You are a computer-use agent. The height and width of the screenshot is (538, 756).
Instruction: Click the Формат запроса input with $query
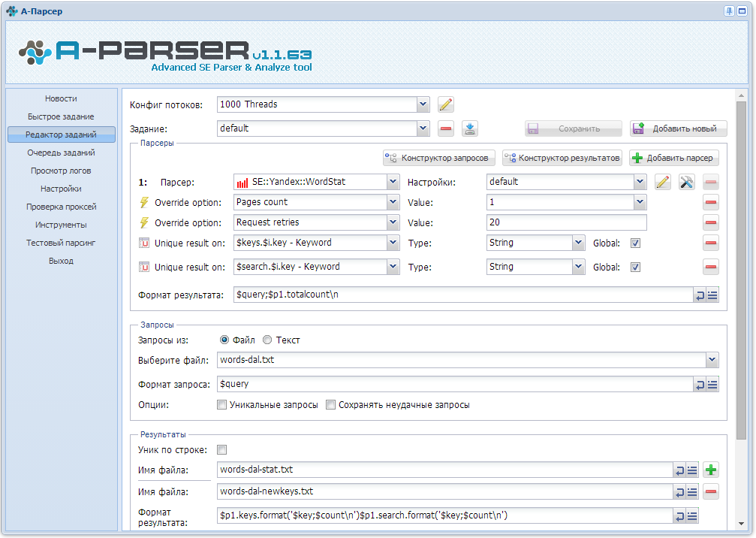coord(455,384)
